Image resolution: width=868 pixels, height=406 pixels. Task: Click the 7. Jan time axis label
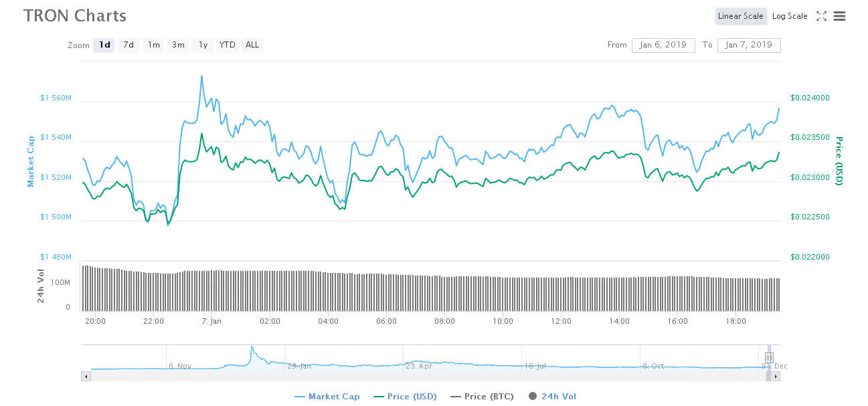211,321
